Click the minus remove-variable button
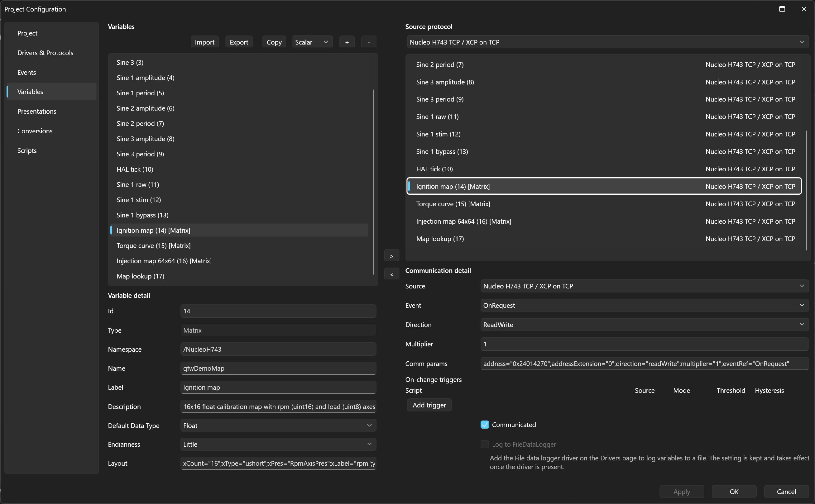 pos(368,42)
